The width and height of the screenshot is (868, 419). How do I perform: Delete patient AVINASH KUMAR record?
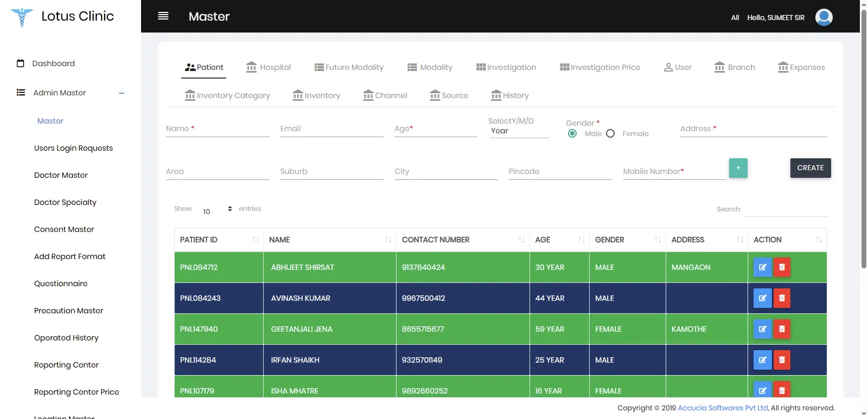pos(782,298)
